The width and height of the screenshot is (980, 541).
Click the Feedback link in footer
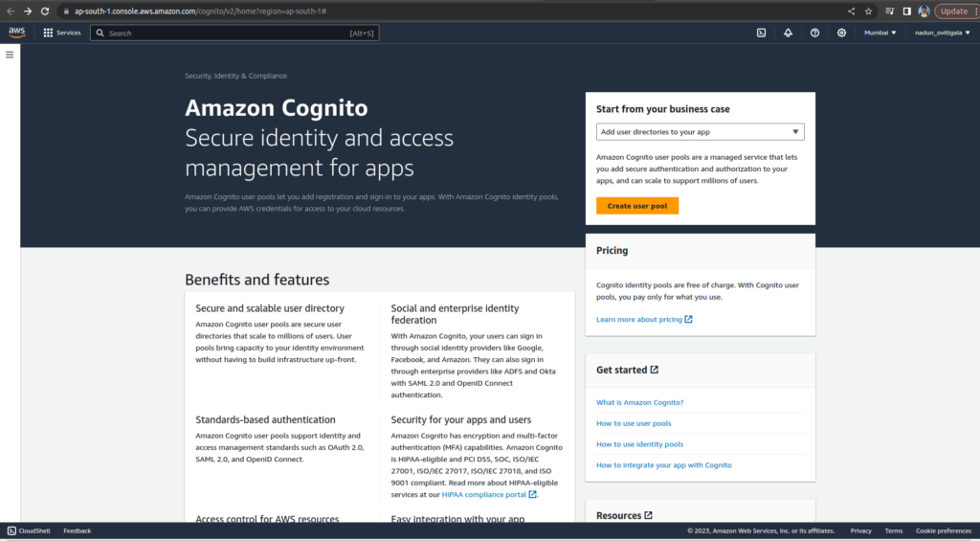pyautogui.click(x=77, y=531)
